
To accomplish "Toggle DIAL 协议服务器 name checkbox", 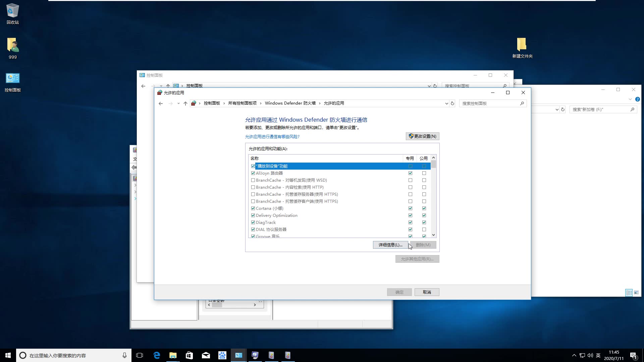I will (x=253, y=230).
